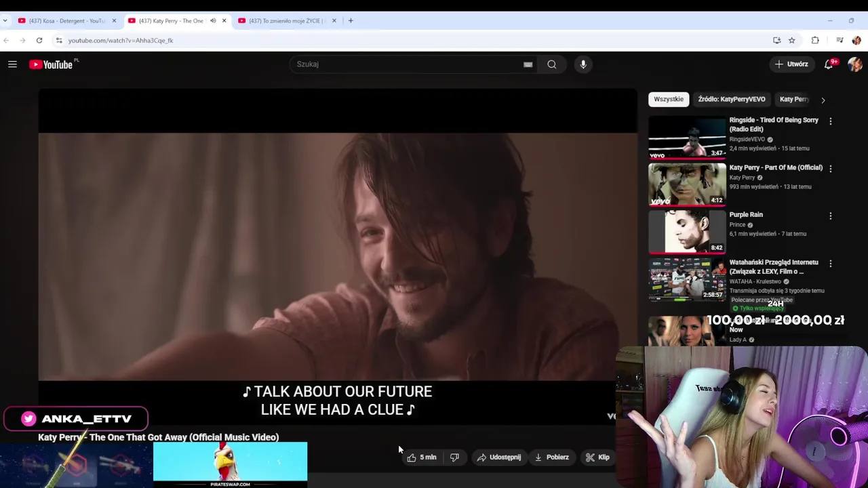Click the Klip clip button

coord(597,457)
